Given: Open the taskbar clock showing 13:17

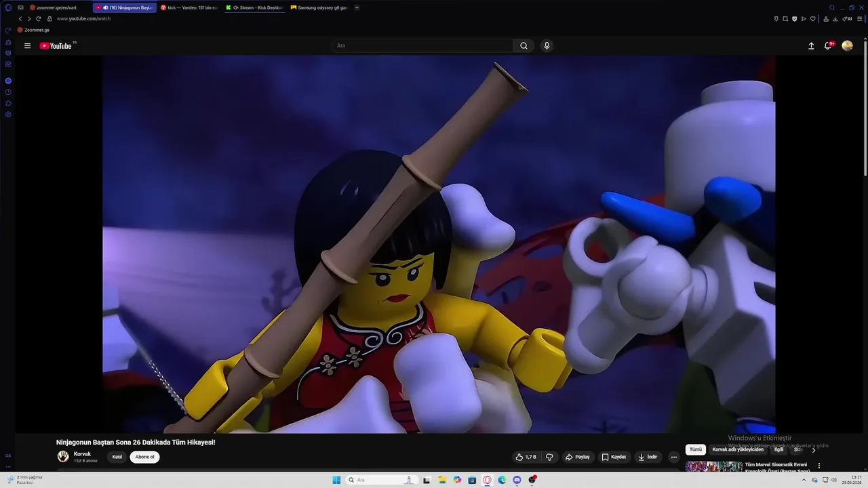Looking at the screenshot, I should [x=852, y=480].
